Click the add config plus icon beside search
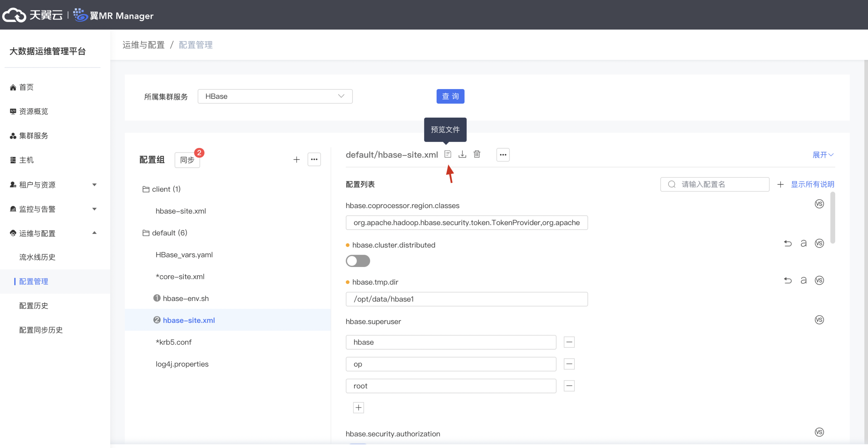Screen dimensions: 868x448 point(780,184)
